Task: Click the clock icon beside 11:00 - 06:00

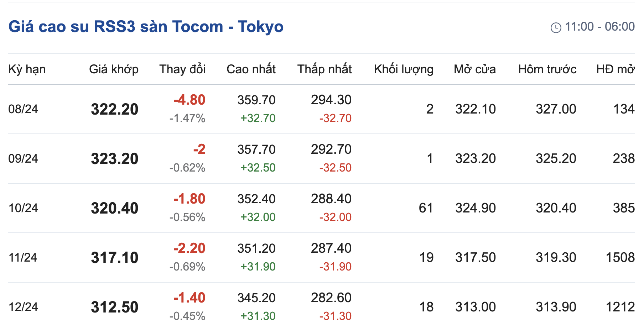Action: [556, 27]
